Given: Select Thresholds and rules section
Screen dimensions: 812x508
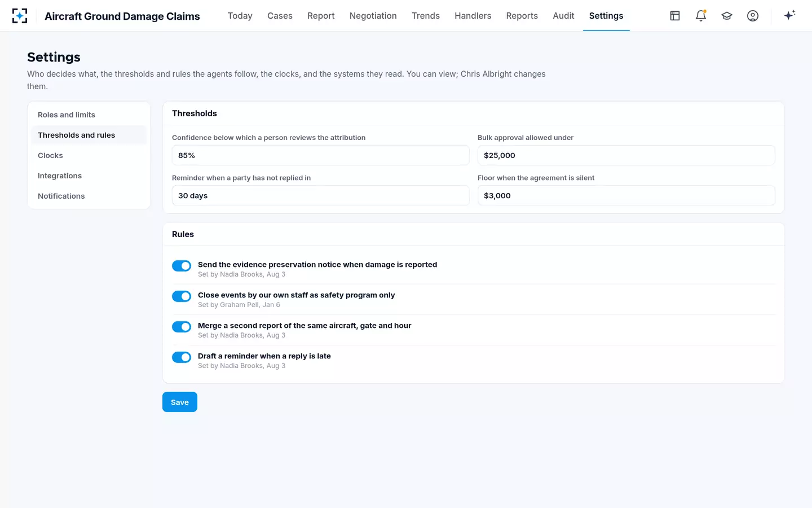Looking at the screenshot, I should [89, 135].
